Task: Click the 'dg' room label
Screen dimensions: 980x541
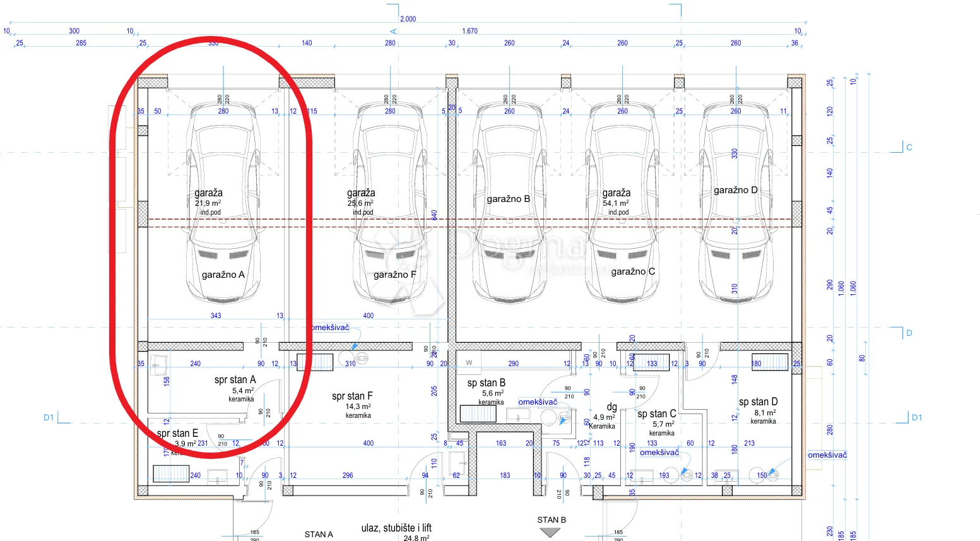Action: coord(611,407)
